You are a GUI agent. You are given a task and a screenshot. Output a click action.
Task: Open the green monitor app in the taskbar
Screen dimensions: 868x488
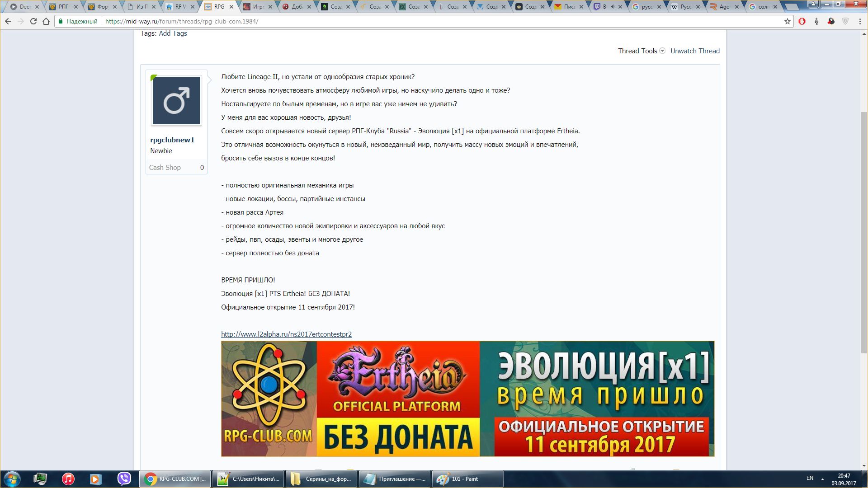pyautogui.click(x=40, y=479)
